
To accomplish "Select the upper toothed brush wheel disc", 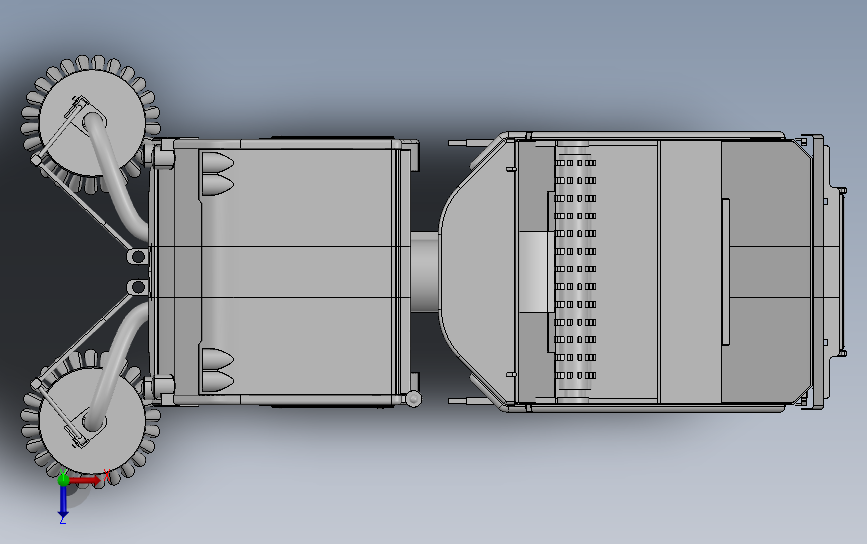I will coord(91,123).
